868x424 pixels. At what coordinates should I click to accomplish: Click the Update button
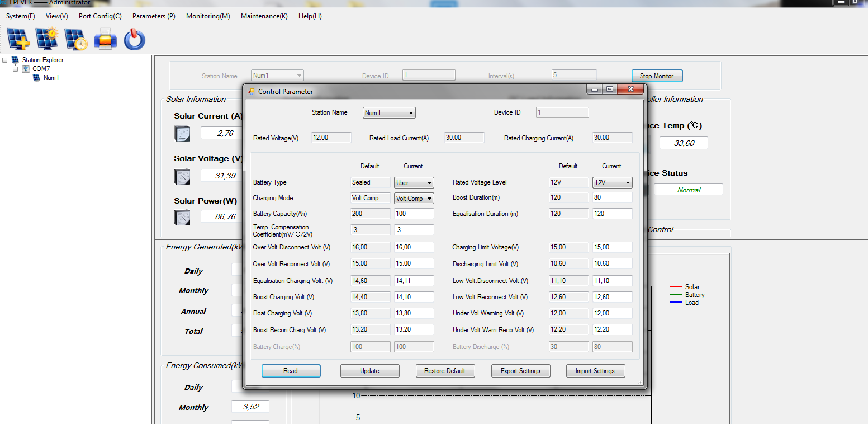[369, 371]
